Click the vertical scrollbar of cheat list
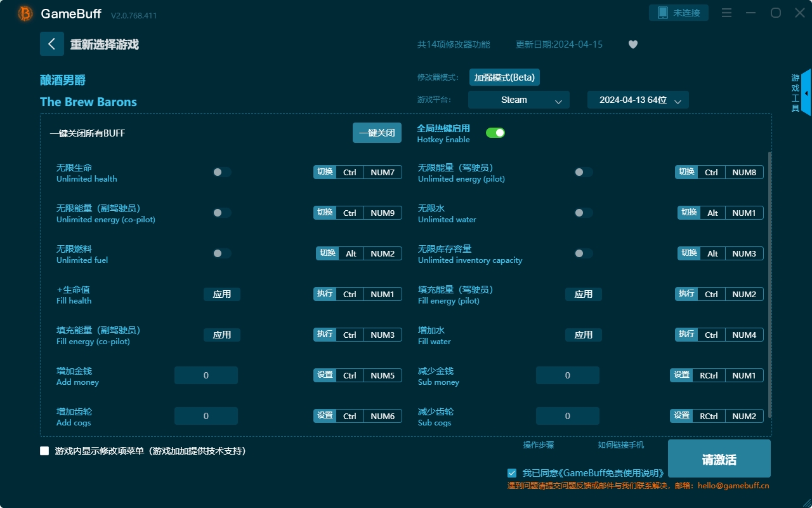 point(770,284)
